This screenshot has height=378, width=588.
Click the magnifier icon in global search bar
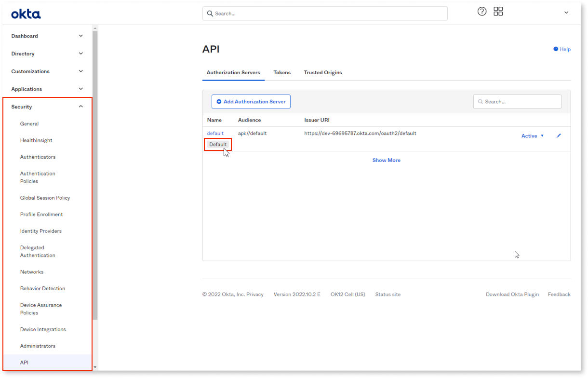(x=210, y=13)
